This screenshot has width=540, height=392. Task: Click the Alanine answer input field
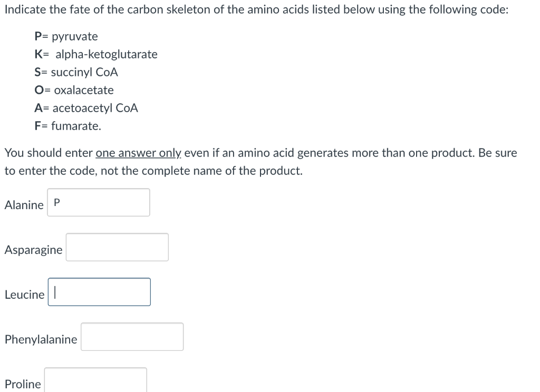coord(99,202)
